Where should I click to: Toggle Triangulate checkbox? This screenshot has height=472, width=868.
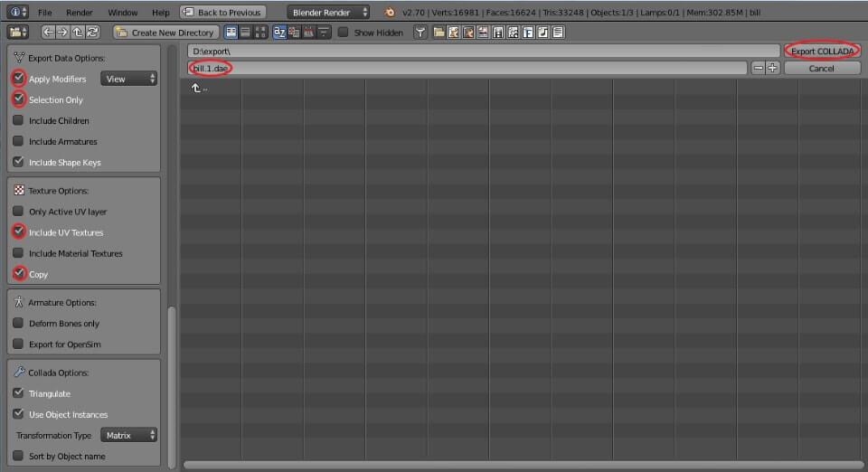pyautogui.click(x=18, y=392)
